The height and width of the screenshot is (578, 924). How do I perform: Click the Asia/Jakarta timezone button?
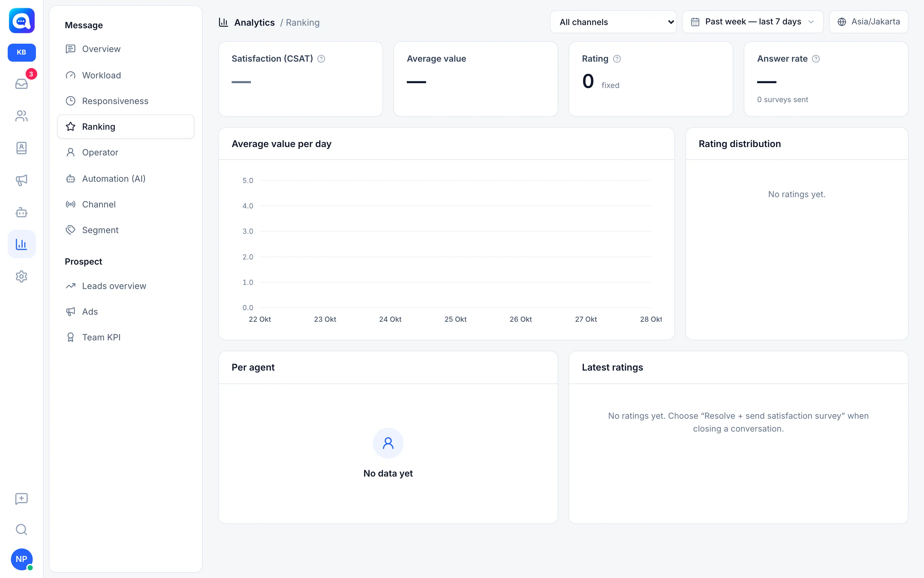pyautogui.click(x=868, y=22)
